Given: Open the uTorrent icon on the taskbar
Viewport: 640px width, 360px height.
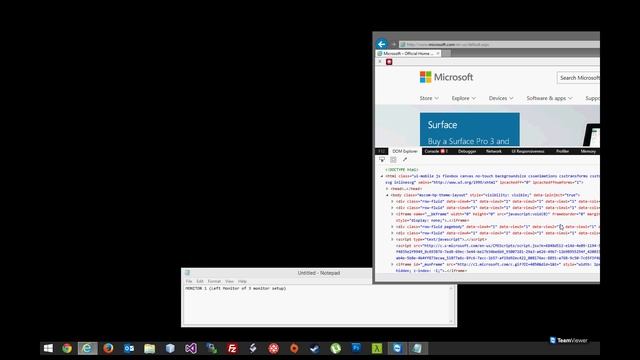Looking at the screenshot, I should [335, 348].
